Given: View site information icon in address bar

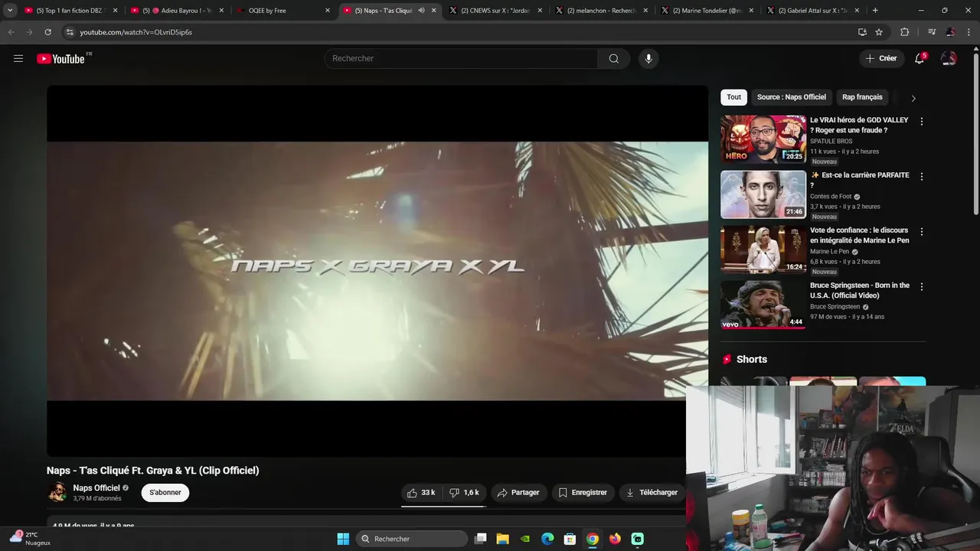Looking at the screenshot, I should point(70,32).
